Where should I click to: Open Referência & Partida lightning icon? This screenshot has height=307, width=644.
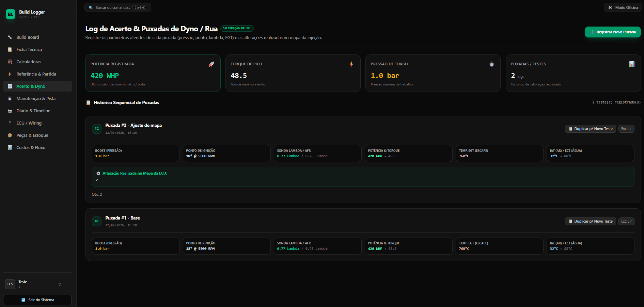tap(10, 74)
